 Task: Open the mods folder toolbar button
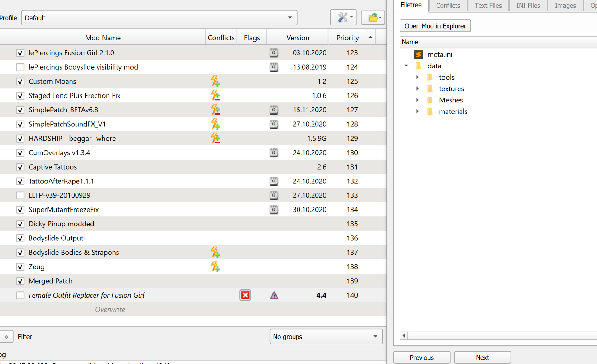tap(373, 17)
